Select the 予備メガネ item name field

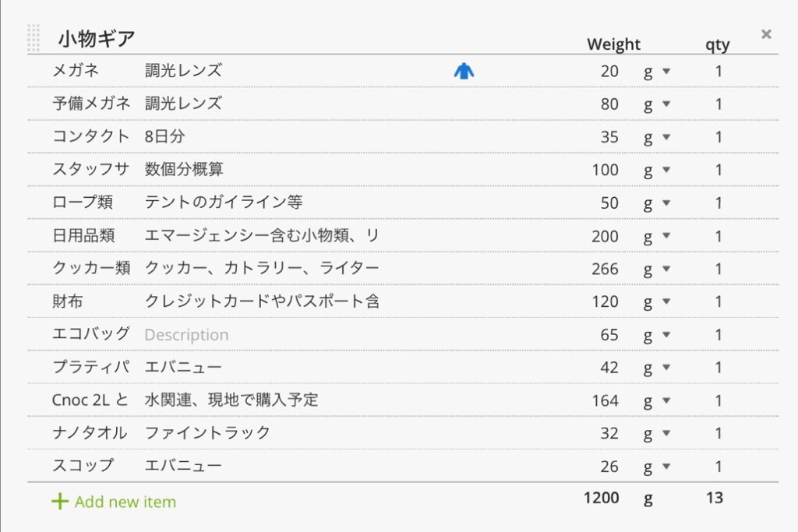[x=91, y=104]
